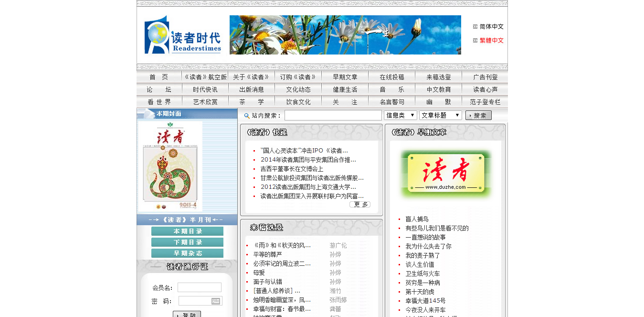Open 关于《读者》 page

point(251,77)
